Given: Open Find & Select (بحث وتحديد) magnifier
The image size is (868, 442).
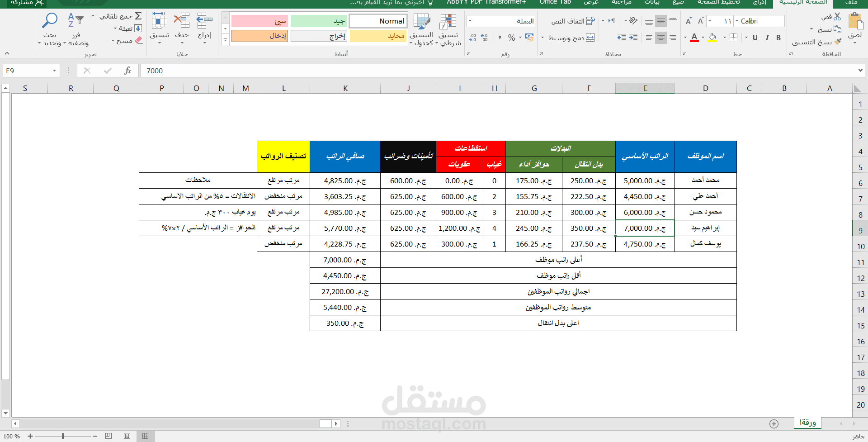Looking at the screenshot, I should (50, 21).
